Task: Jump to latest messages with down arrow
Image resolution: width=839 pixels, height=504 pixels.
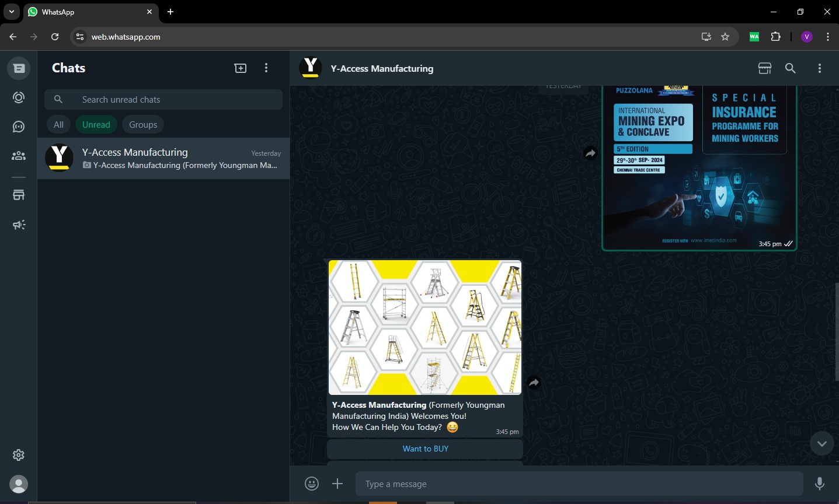Action: coord(821,443)
